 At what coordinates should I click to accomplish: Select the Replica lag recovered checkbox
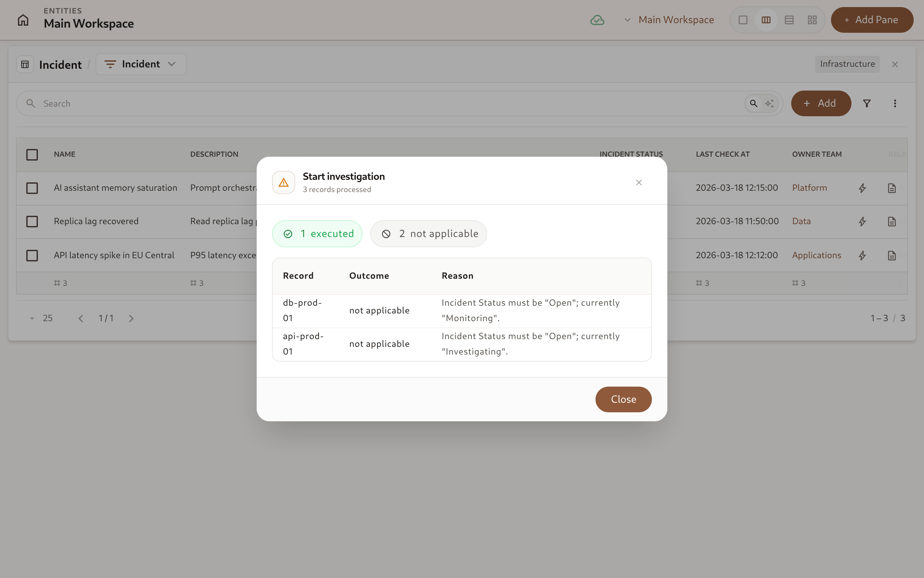(x=32, y=221)
